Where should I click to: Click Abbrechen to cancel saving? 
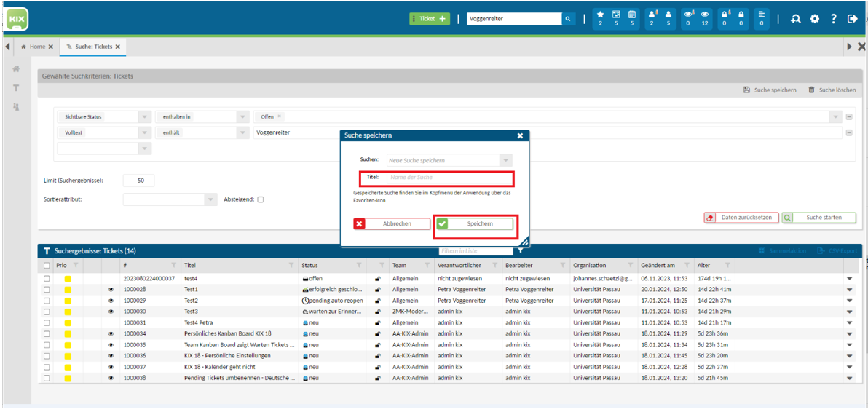pos(393,224)
